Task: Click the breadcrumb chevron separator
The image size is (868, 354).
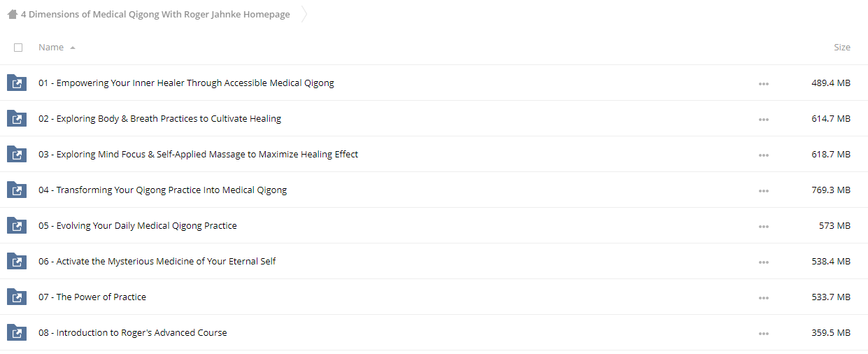Action: 304,14
